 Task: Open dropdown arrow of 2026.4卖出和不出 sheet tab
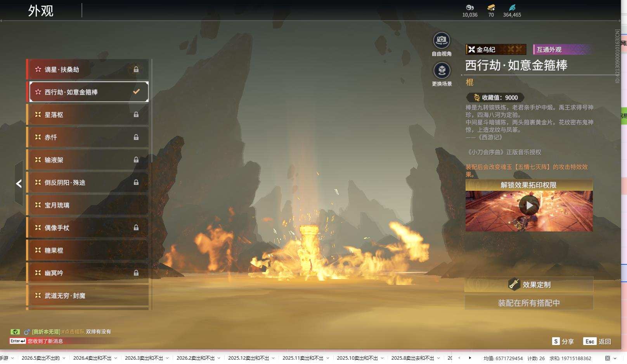click(116, 358)
